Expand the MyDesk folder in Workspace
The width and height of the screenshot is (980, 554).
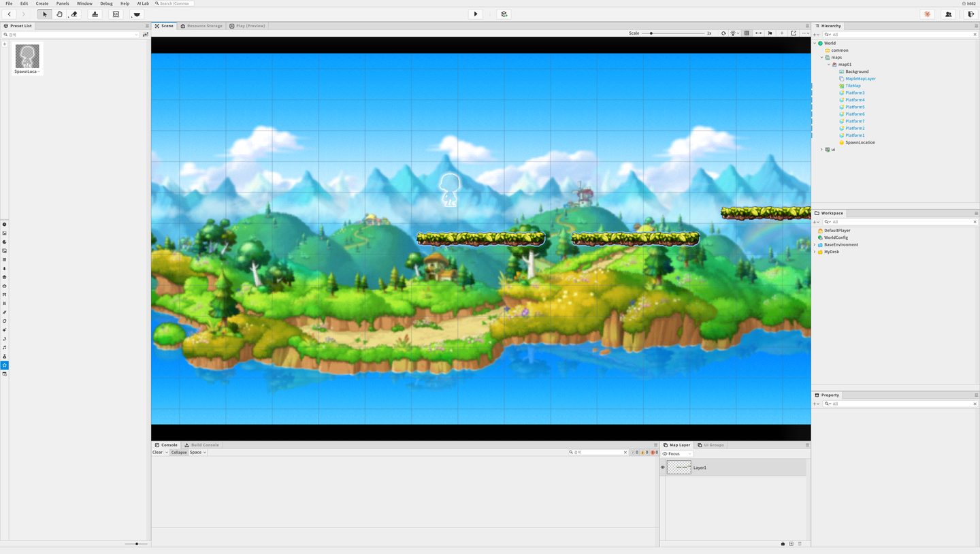click(x=815, y=252)
